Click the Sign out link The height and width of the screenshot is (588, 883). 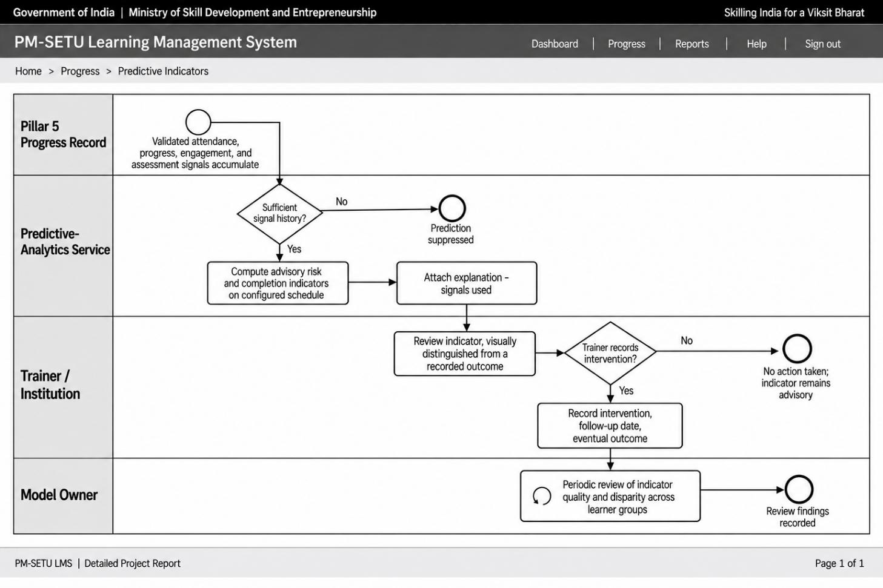822,44
